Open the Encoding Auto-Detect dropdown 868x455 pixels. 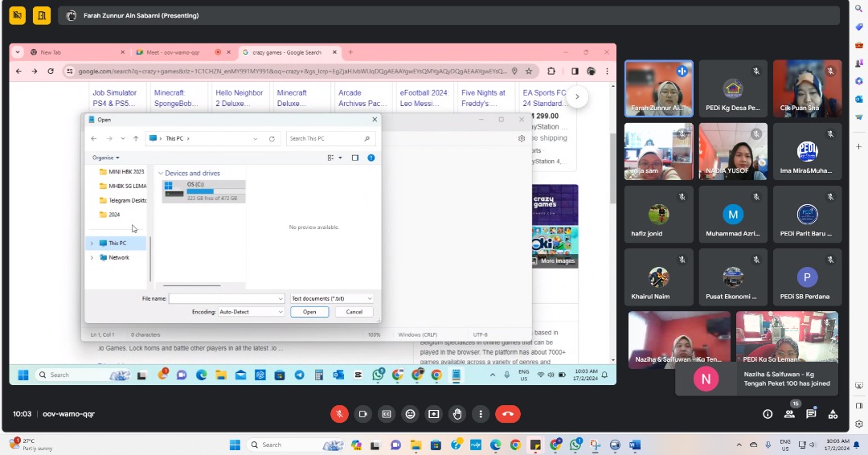(251, 312)
